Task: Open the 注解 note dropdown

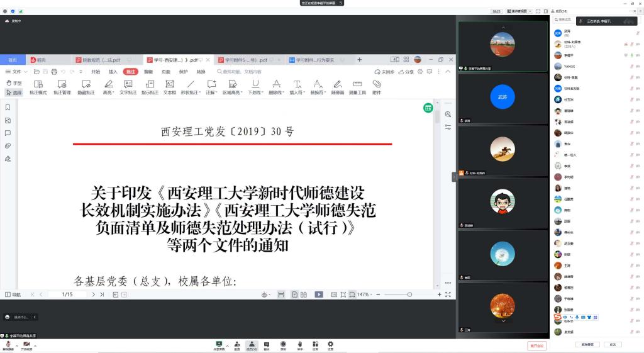Action: click(211, 87)
